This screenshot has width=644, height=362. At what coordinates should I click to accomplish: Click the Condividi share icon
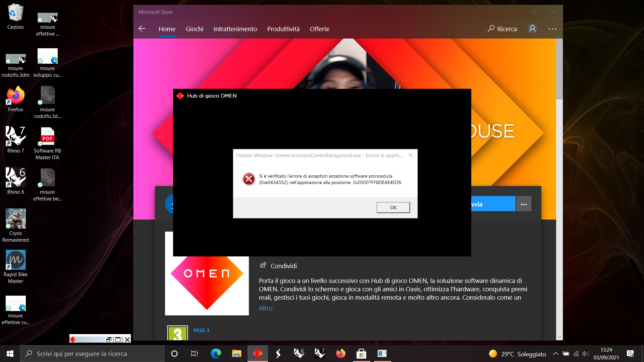264,265
